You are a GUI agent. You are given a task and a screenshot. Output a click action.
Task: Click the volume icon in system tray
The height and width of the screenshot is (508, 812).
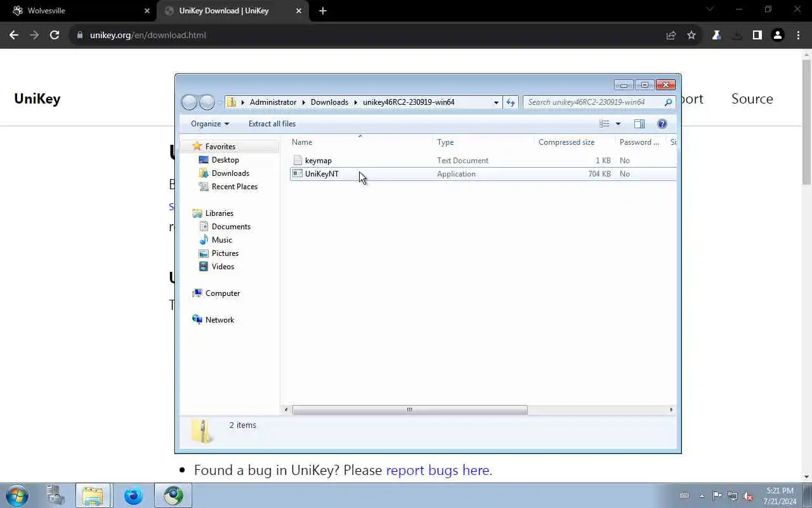coord(748,496)
